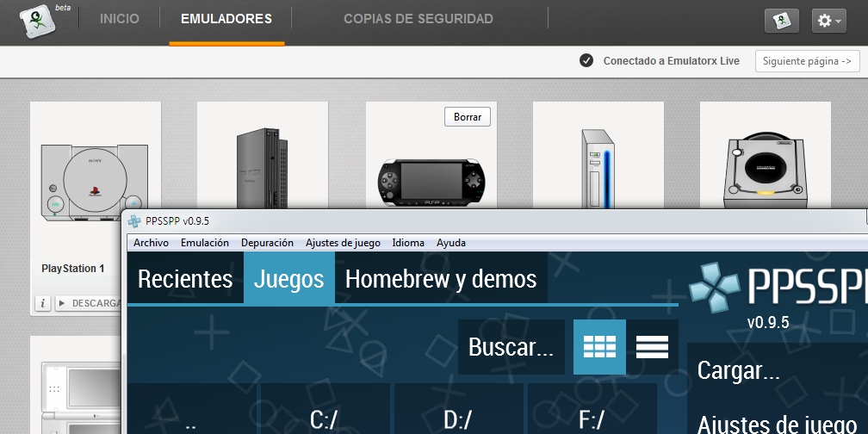Switch to grid view icon

click(x=599, y=347)
